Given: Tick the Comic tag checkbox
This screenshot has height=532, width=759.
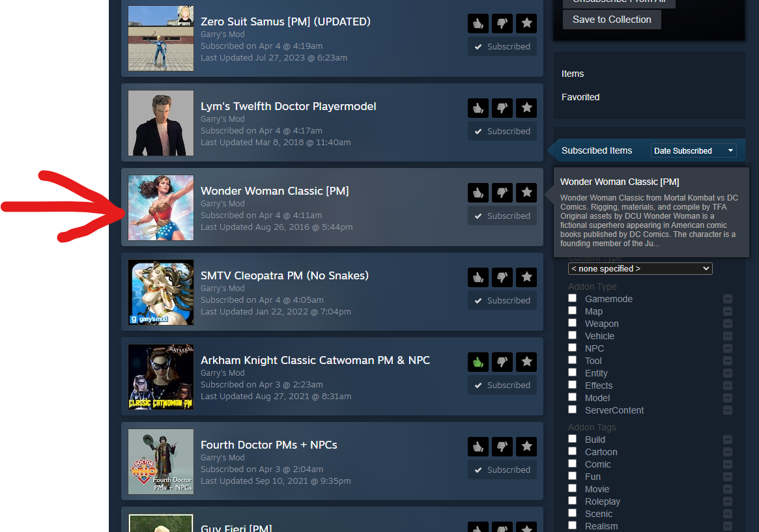Looking at the screenshot, I should 572,464.
